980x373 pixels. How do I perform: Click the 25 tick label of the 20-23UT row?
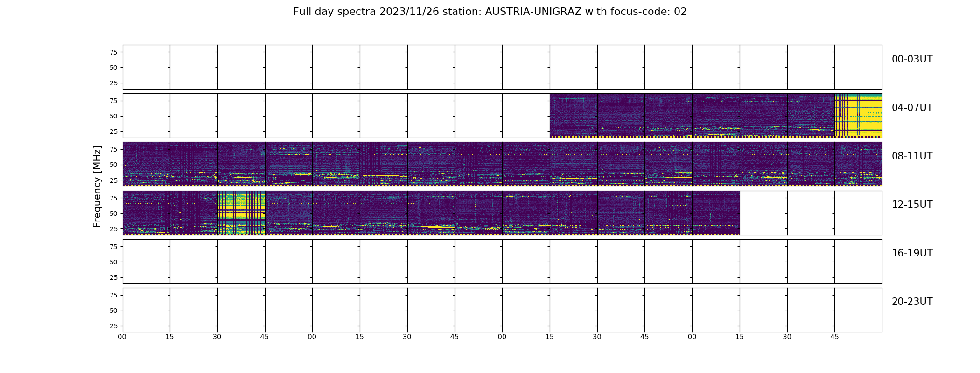[x=113, y=326]
